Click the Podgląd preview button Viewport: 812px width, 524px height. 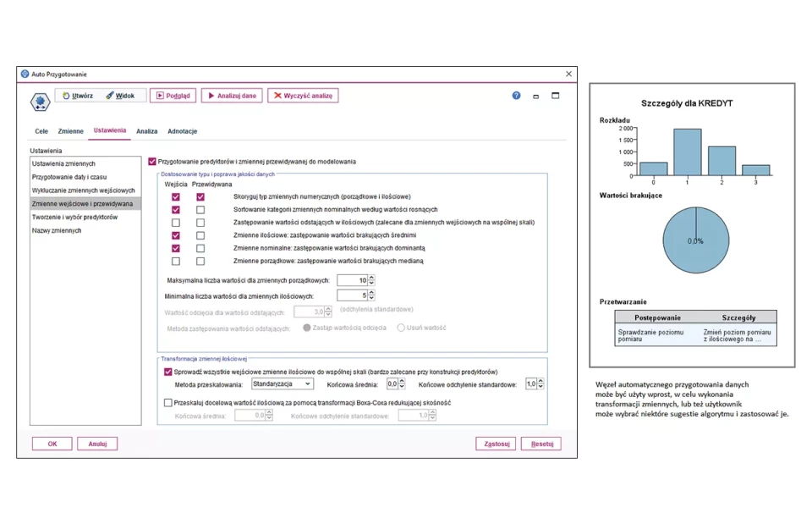173,96
